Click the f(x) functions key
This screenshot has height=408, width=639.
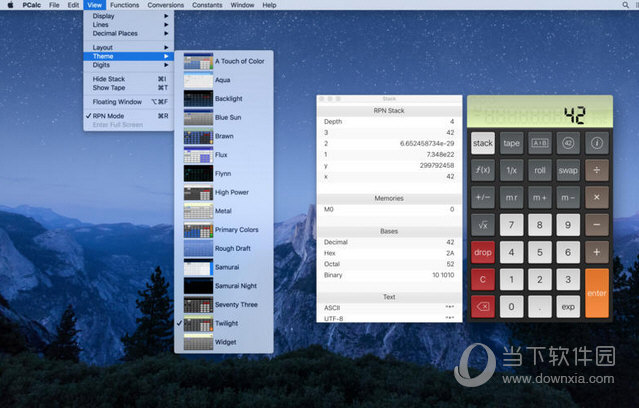pos(483,170)
